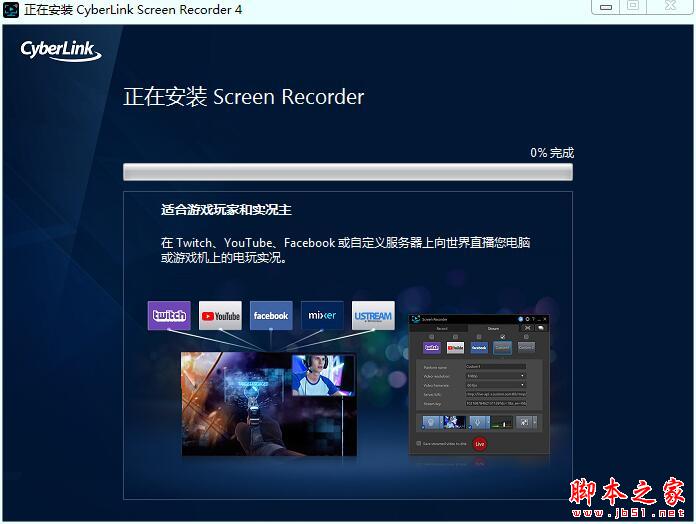Click the CyberLink Screen Recorder title bar icon
The image size is (696, 524).
[x=11, y=9]
